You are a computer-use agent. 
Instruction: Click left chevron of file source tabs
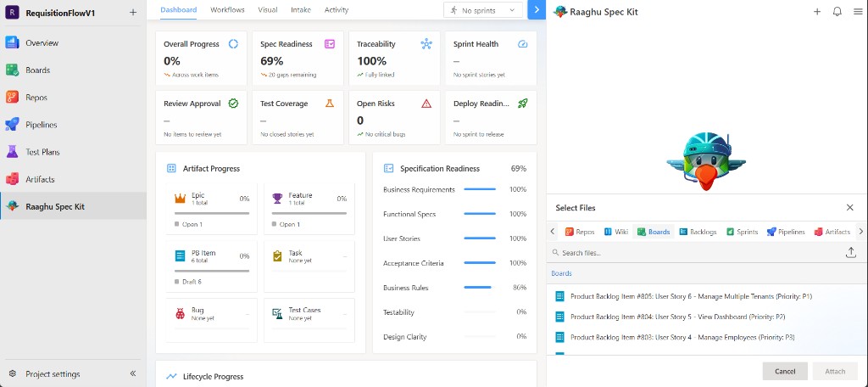tap(553, 231)
